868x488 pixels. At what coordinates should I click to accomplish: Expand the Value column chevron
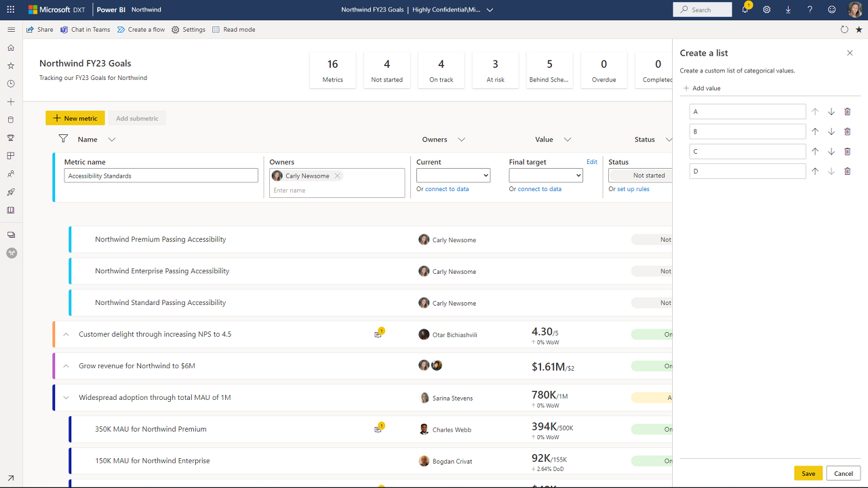pos(568,140)
